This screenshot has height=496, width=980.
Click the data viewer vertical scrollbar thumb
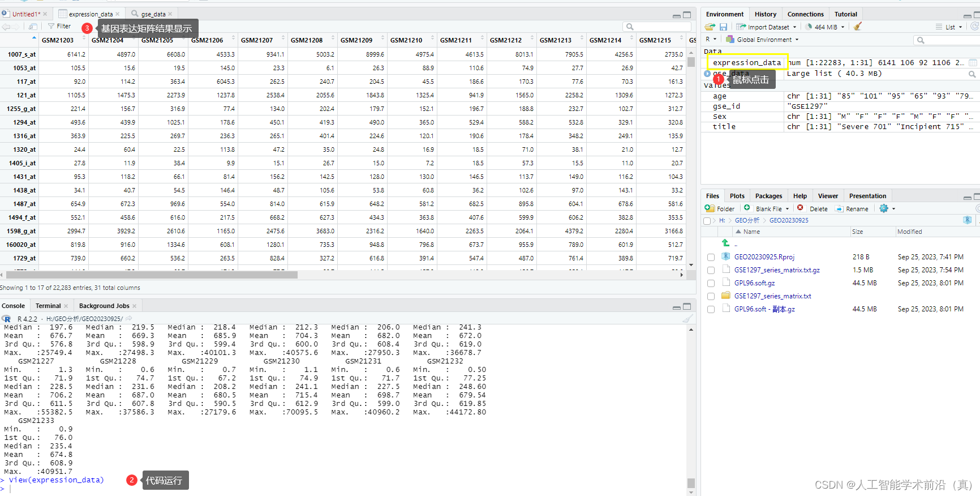click(x=691, y=62)
